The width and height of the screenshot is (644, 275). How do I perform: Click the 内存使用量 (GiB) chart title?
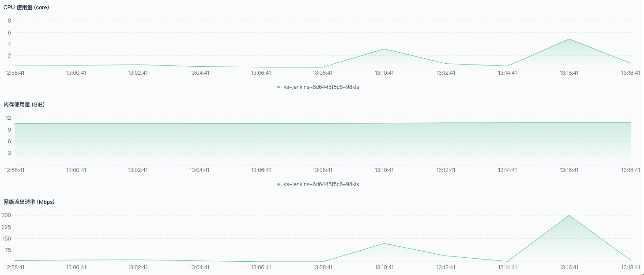point(24,105)
